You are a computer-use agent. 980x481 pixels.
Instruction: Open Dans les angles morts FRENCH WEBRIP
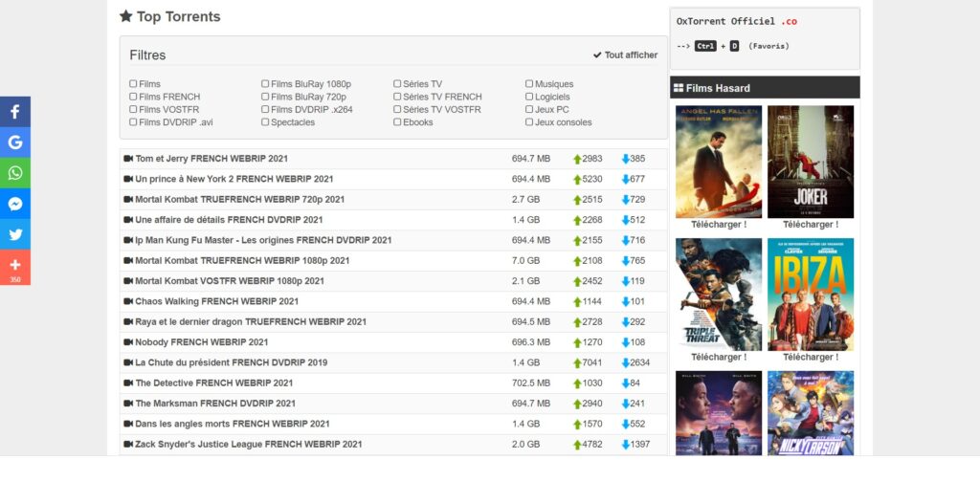[x=233, y=424]
